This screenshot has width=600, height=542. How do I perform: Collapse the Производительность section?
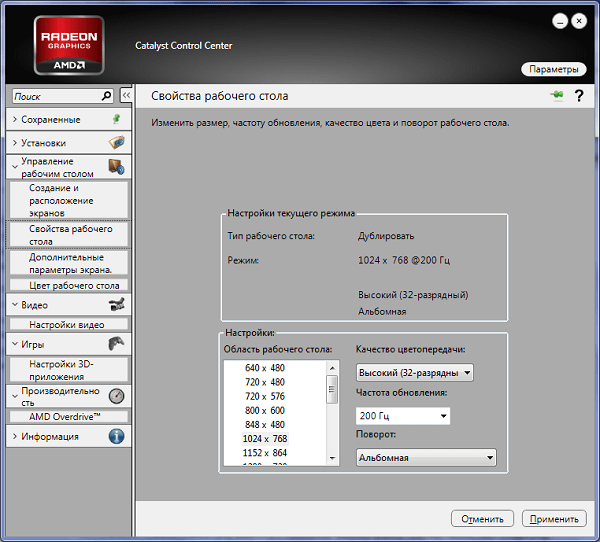[x=15, y=396]
